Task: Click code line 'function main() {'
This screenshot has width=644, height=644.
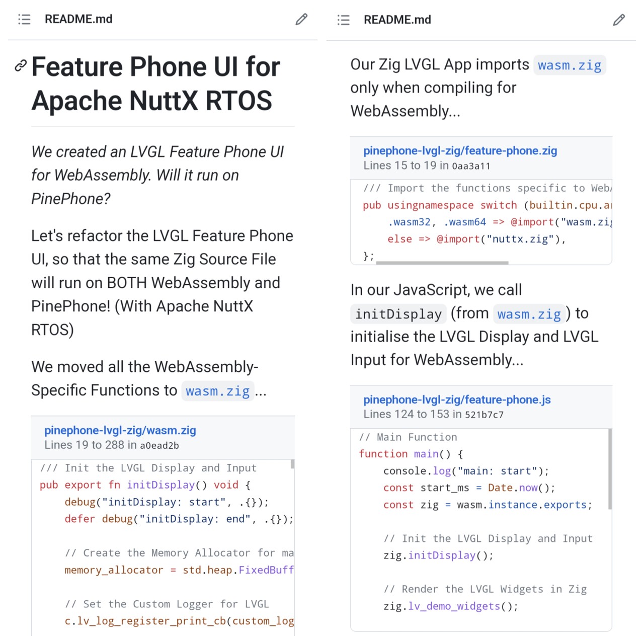Action: [x=411, y=454]
